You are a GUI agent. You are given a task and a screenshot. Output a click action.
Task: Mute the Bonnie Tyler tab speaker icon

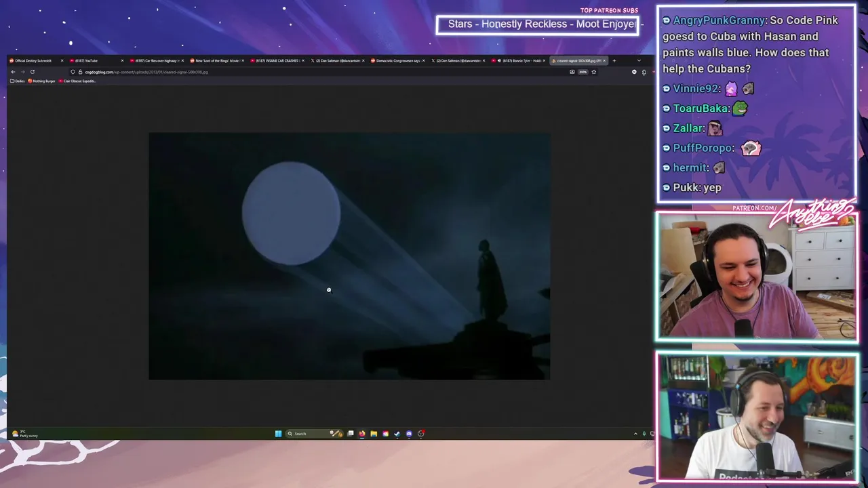(499, 60)
